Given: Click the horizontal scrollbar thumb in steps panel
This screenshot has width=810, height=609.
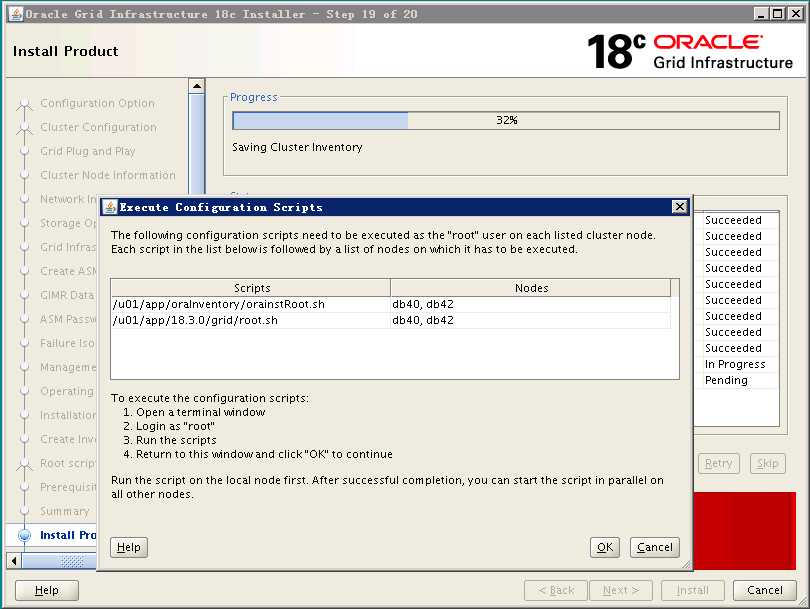Looking at the screenshot, I should [x=60, y=560].
